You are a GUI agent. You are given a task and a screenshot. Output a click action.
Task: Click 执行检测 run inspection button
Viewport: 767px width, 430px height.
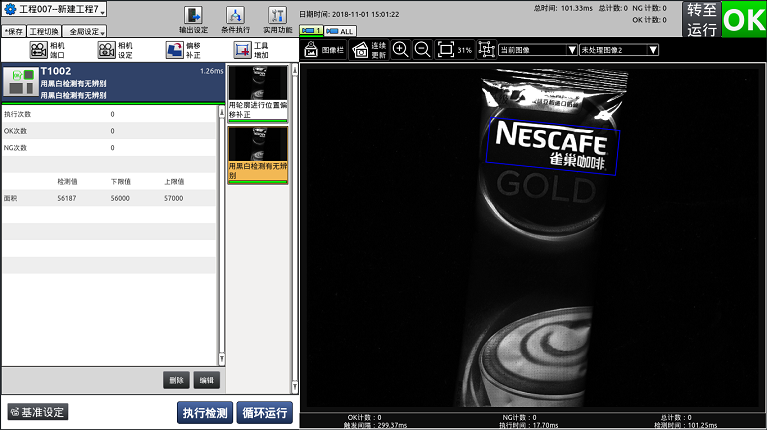205,412
